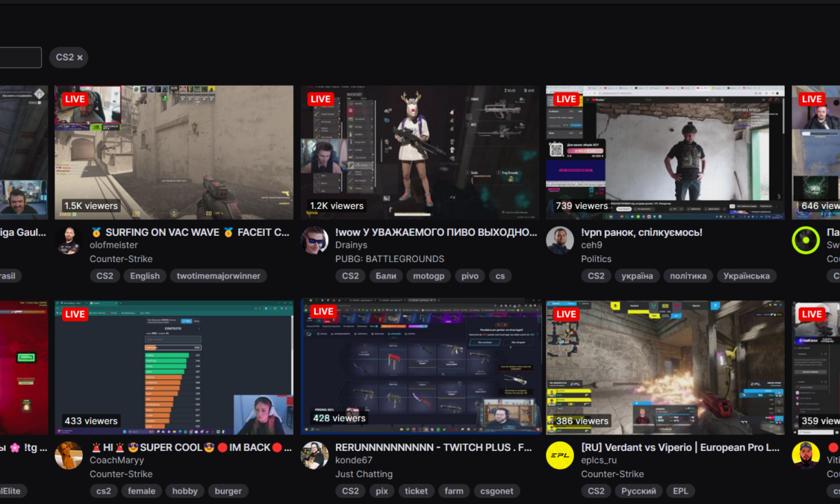Select the CS2 tag on eplcs_ru's stream
840x504 pixels.
pyautogui.click(x=597, y=491)
